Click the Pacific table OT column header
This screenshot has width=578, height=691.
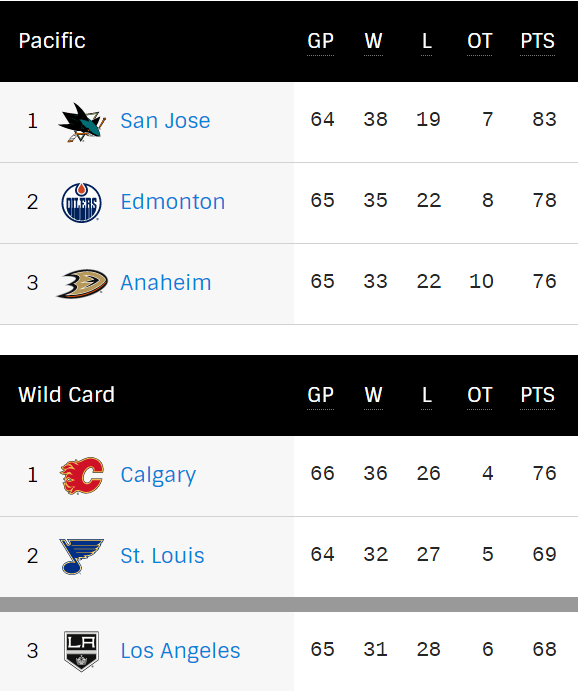tap(479, 41)
